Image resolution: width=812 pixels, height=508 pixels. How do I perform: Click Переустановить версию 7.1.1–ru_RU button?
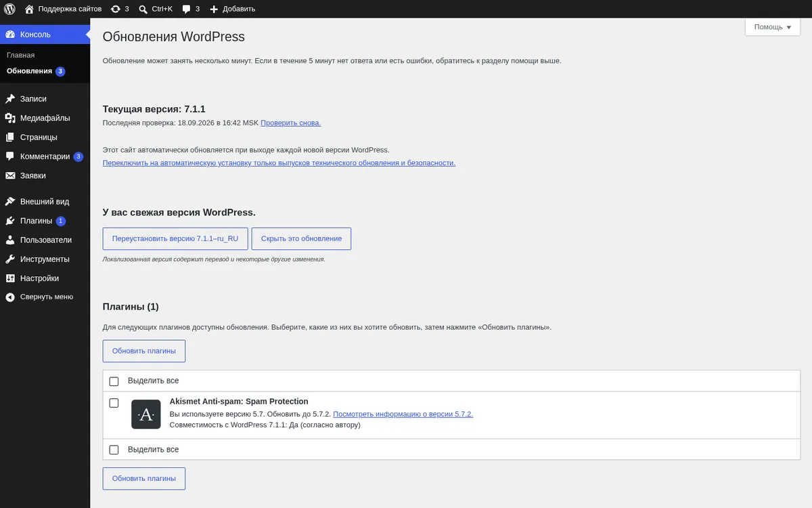click(175, 239)
